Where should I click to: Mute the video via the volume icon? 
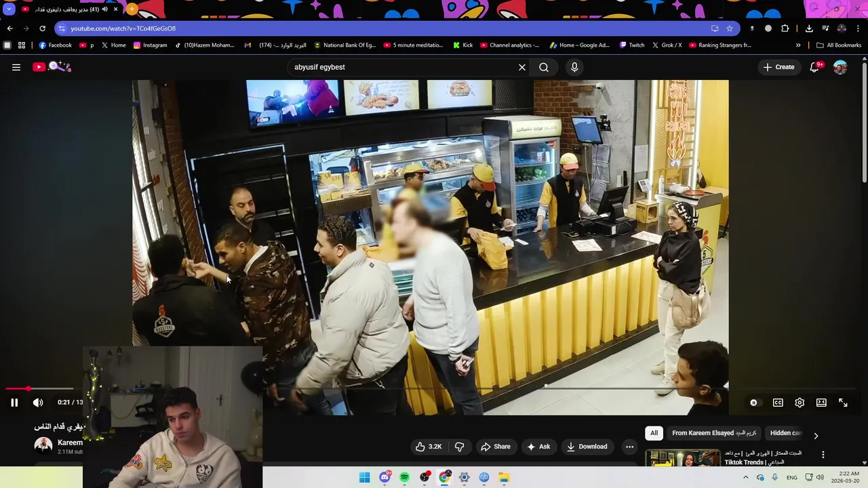pos(38,403)
